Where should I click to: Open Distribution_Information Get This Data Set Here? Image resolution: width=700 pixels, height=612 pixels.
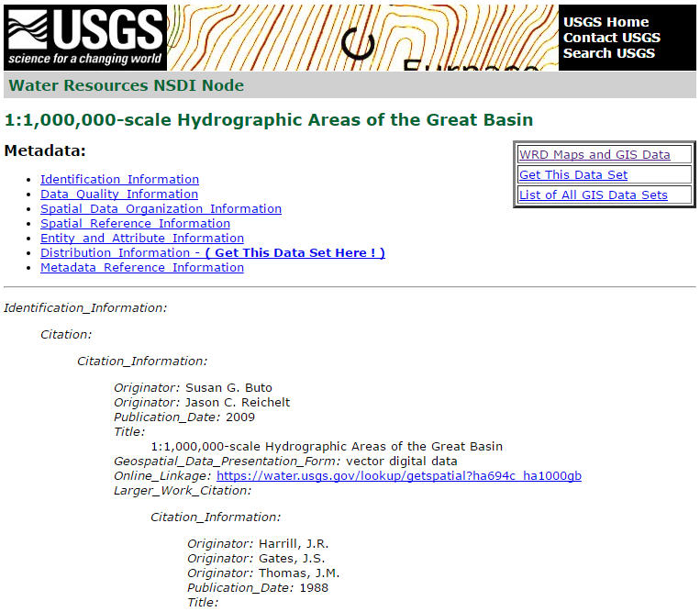[213, 253]
